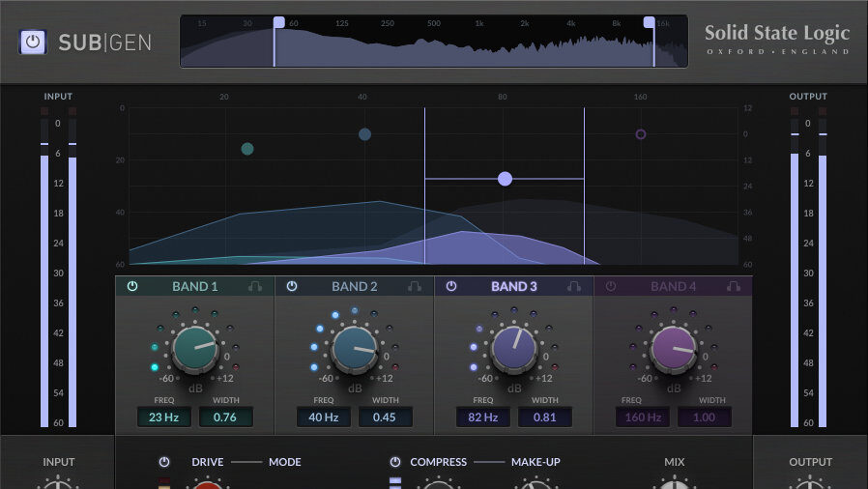The height and width of the screenshot is (489, 868).
Task: Click Band 3 frequency field 82 Hz
Action: [482, 417]
